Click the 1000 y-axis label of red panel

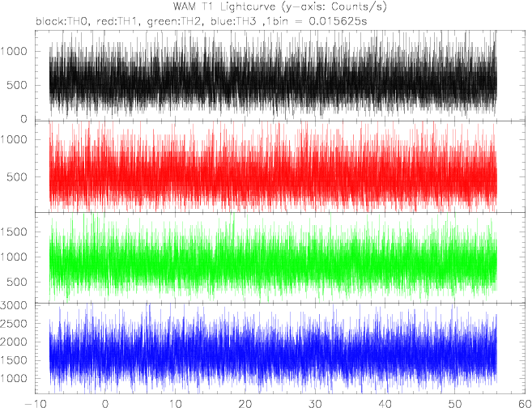tap(14, 140)
